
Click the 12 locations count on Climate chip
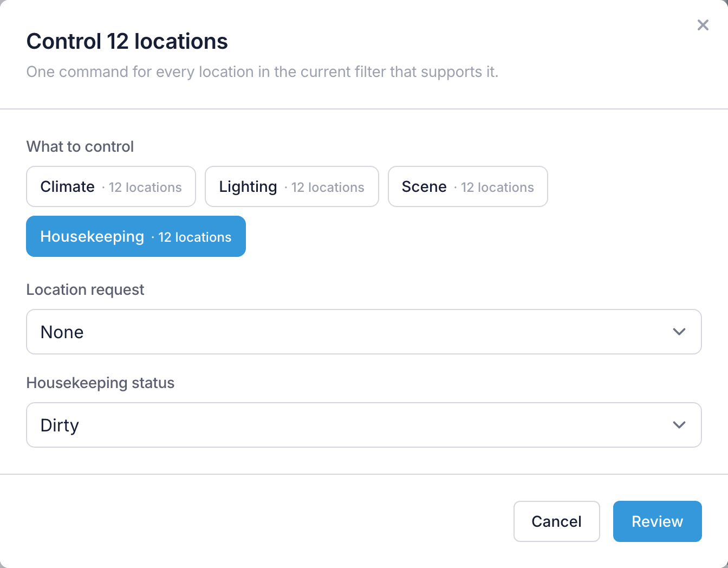click(145, 188)
